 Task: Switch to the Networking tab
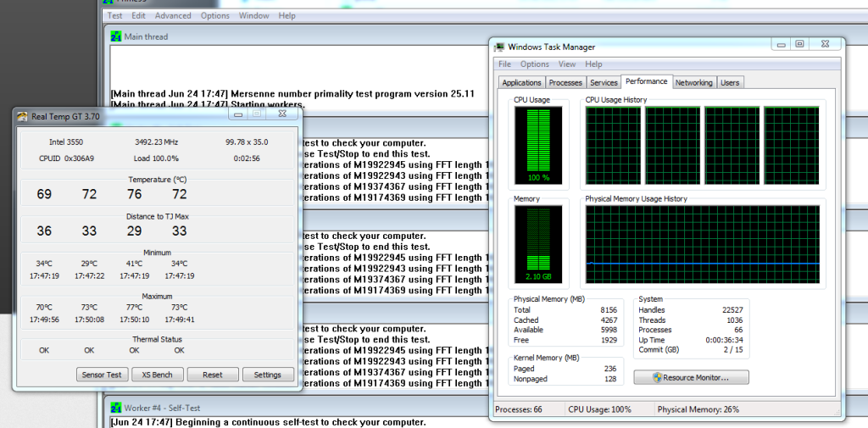693,82
